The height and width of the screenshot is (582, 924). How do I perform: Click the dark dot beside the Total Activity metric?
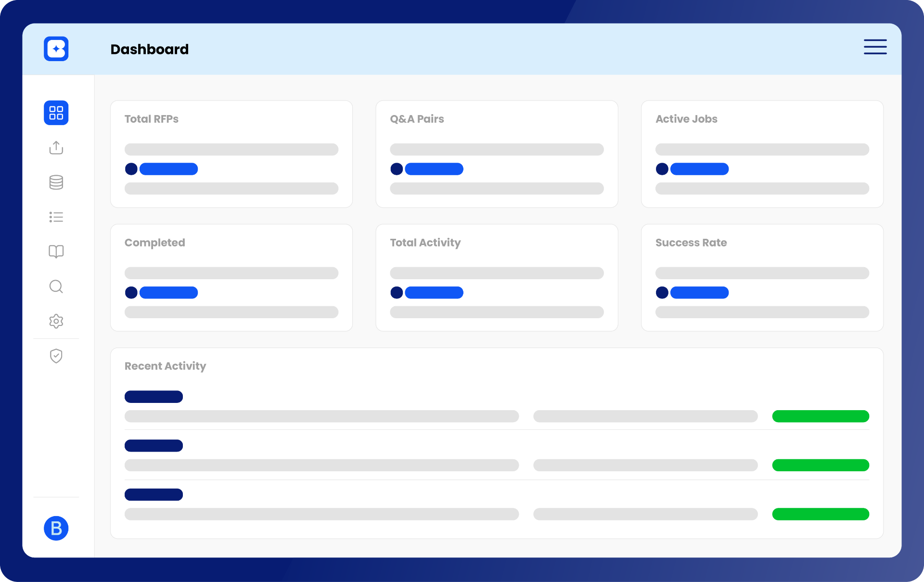pos(397,293)
